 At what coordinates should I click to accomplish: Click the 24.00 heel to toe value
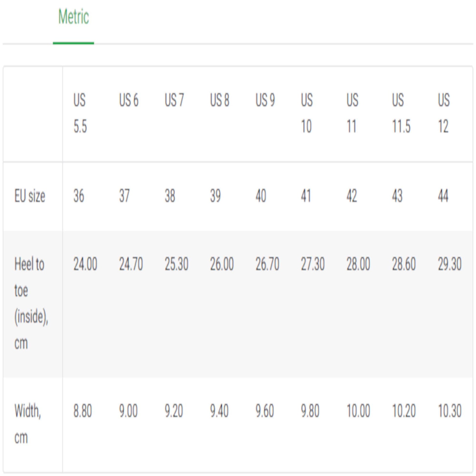(x=85, y=264)
